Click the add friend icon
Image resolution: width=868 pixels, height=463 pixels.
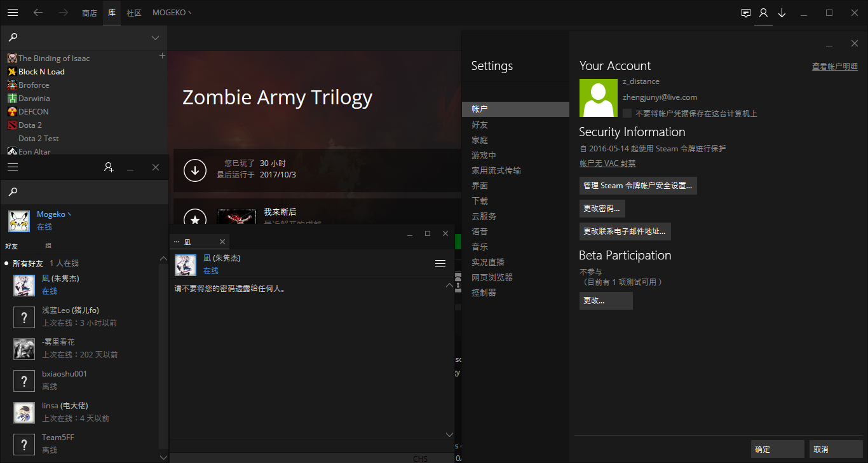[x=109, y=167]
